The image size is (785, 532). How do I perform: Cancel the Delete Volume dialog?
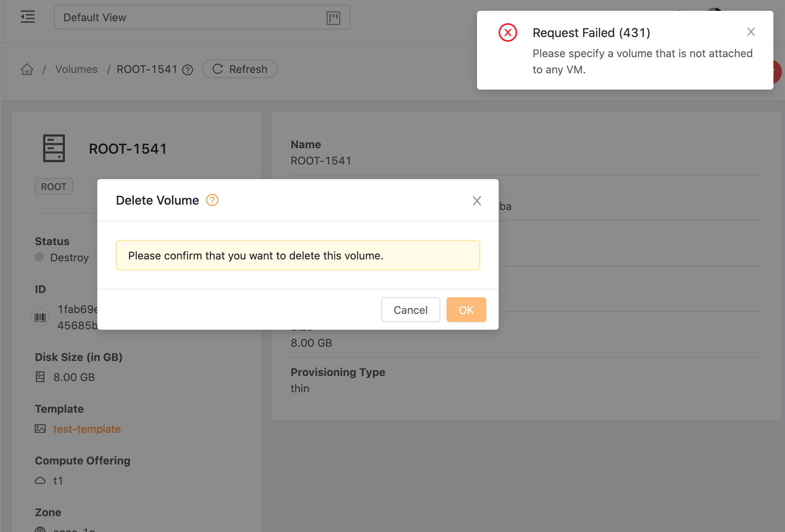(410, 310)
